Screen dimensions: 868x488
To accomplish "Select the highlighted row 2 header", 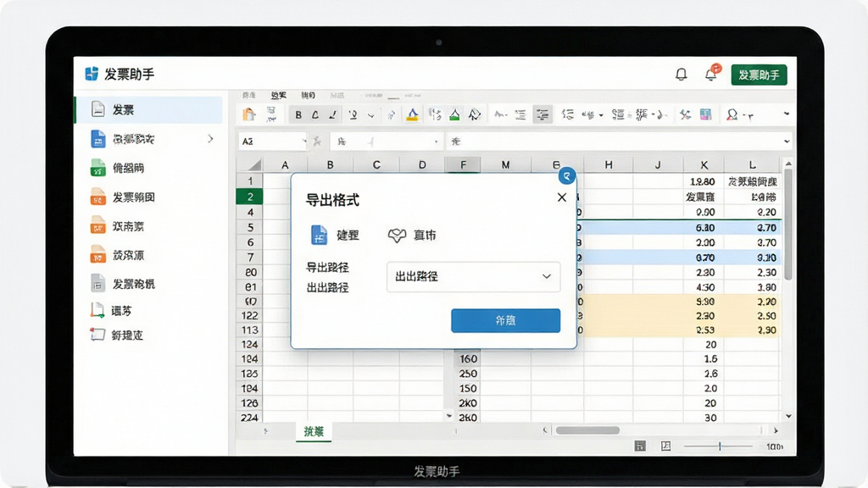I will pyautogui.click(x=250, y=197).
